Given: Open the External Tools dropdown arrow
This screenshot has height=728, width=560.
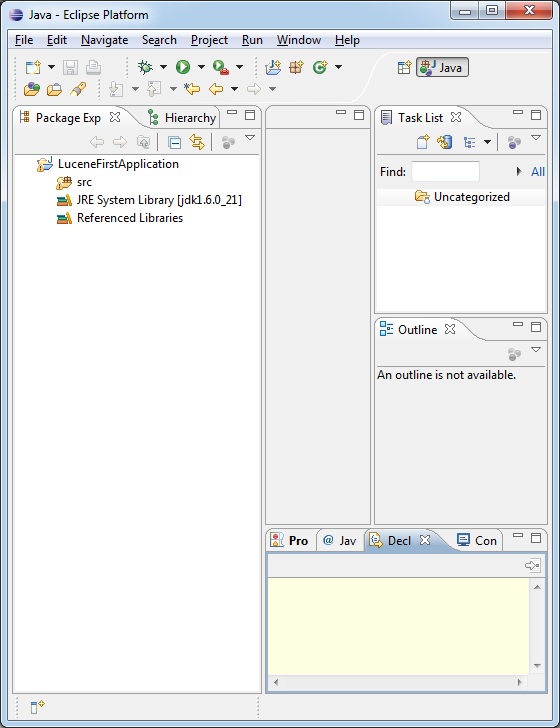Looking at the screenshot, I should pyautogui.click(x=239, y=67).
